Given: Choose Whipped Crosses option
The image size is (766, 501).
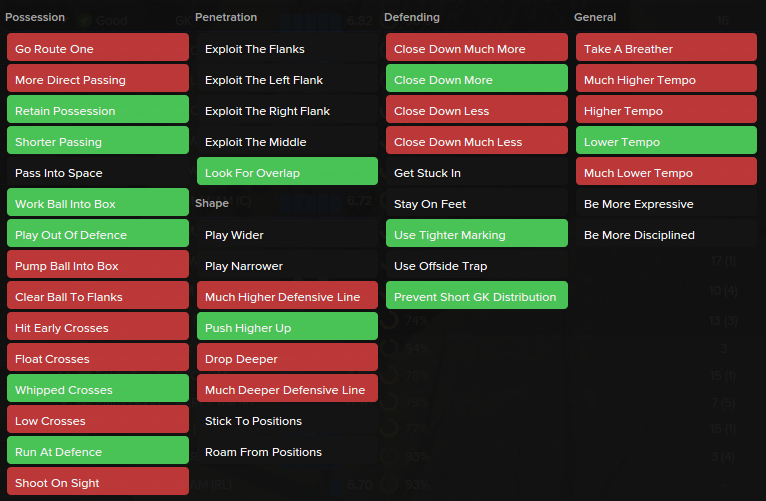Looking at the screenshot, I should pos(97,390).
